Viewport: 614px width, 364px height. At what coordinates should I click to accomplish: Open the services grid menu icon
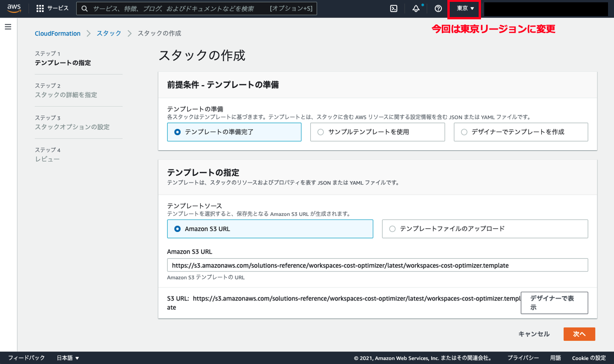click(40, 8)
